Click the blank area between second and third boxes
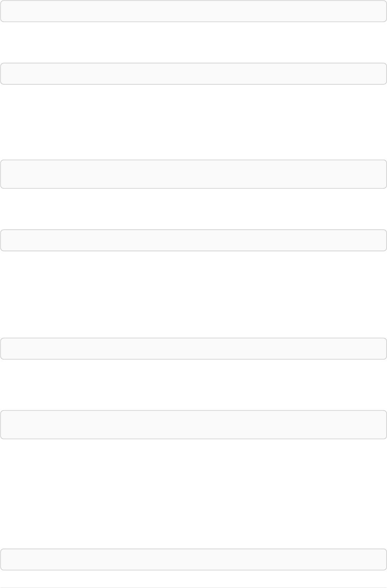This screenshot has height=588, width=387. tap(193, 122)
